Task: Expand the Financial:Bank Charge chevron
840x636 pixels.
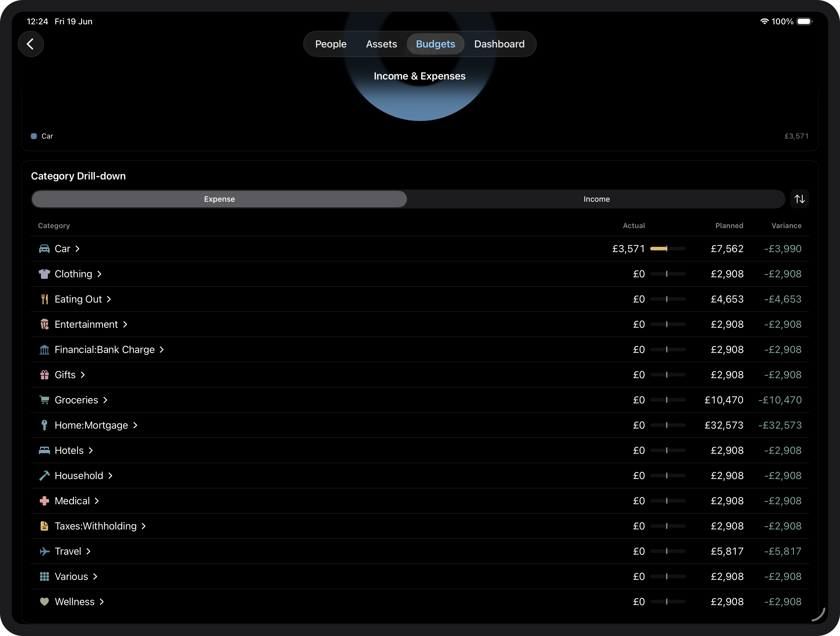Action: pos(162,350)
